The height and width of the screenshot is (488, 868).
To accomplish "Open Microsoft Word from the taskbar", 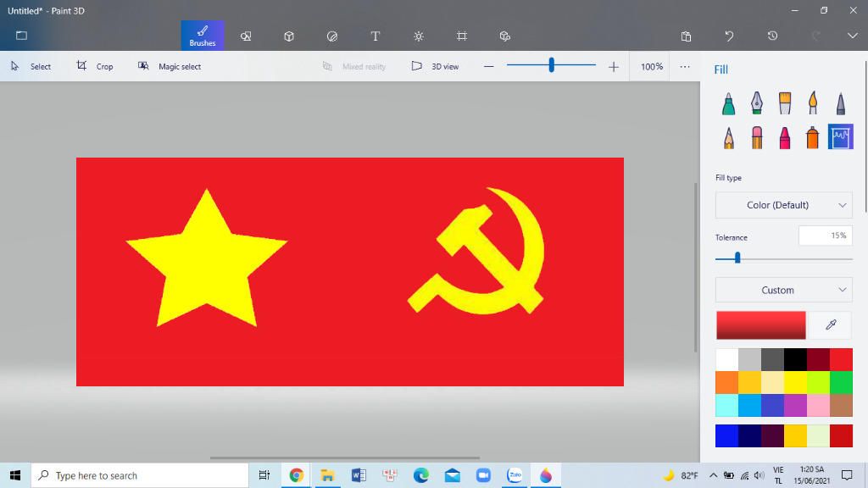I will pyautogui.click(x=359, y=475).
